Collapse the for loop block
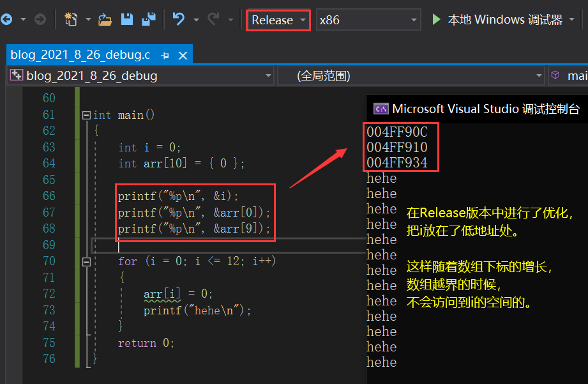 tap(86, 261)
